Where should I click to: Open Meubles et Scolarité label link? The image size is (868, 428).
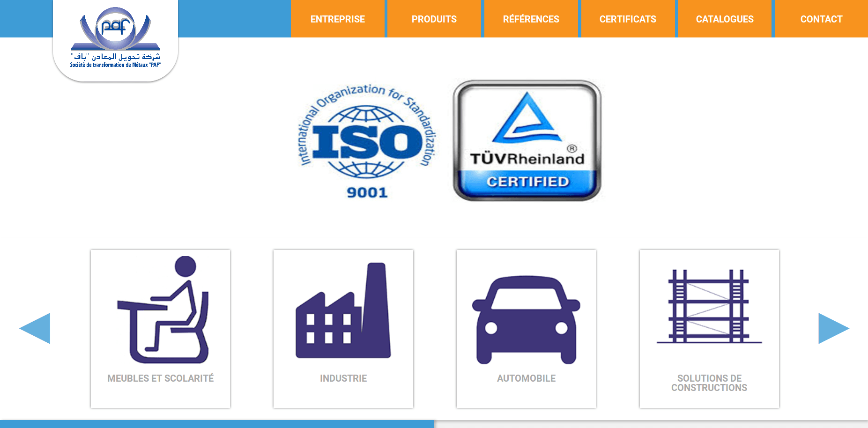160,378
